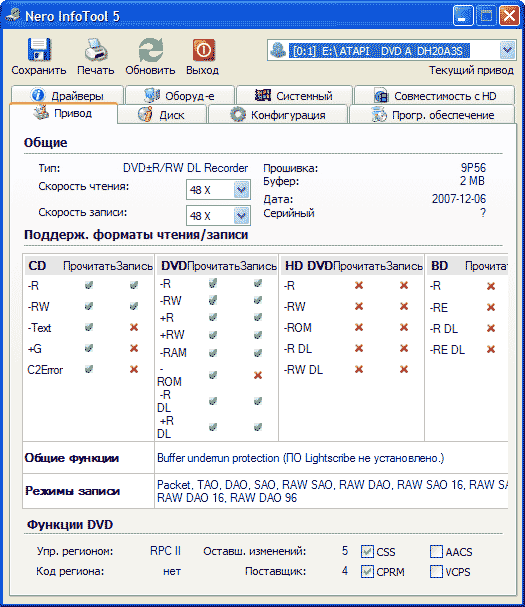Click the Диск tab disc icon
The image size is (525, 607).
[x=146, y=115]
